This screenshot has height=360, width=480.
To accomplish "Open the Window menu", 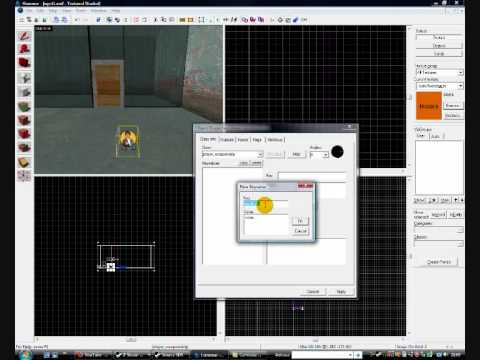I will (99, 11).
